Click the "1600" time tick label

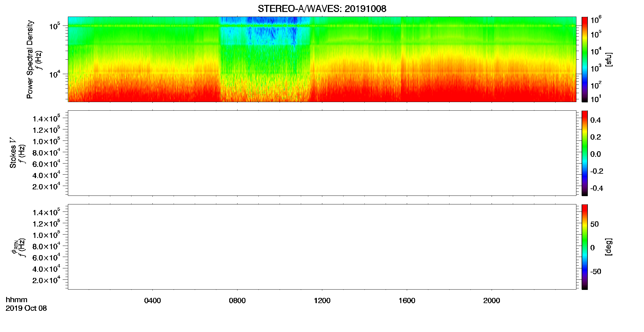(407, 301)
